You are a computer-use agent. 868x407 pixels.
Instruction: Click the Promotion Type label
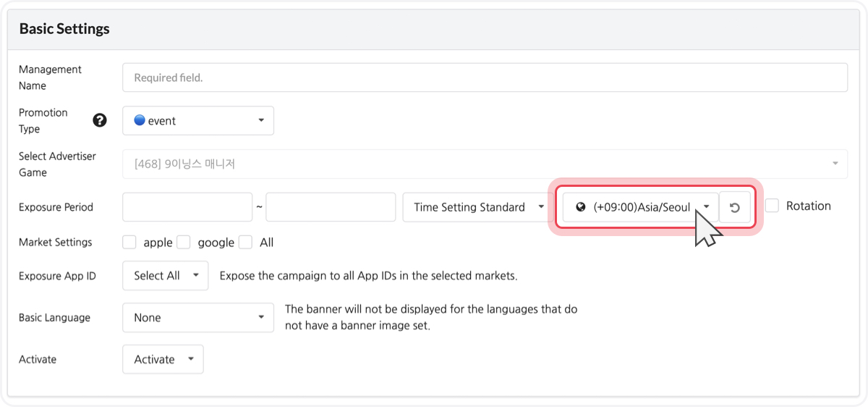tap(43, 120)
